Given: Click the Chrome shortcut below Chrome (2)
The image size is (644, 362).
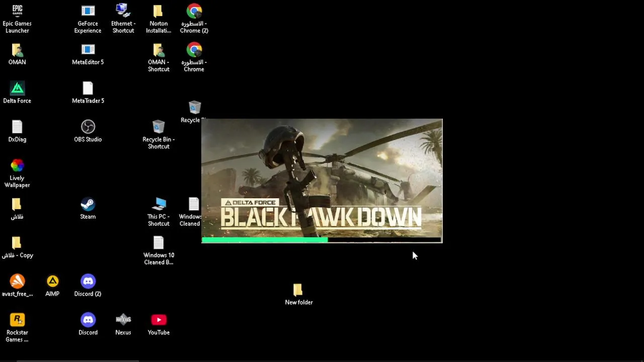Looking at the screenshot, I should (x=194, y=58).
